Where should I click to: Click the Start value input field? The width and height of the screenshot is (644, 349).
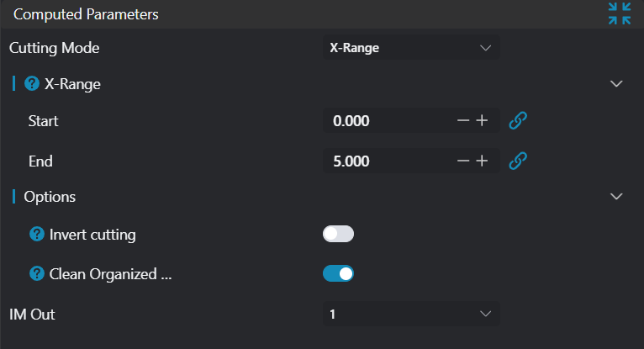point(387,120)
